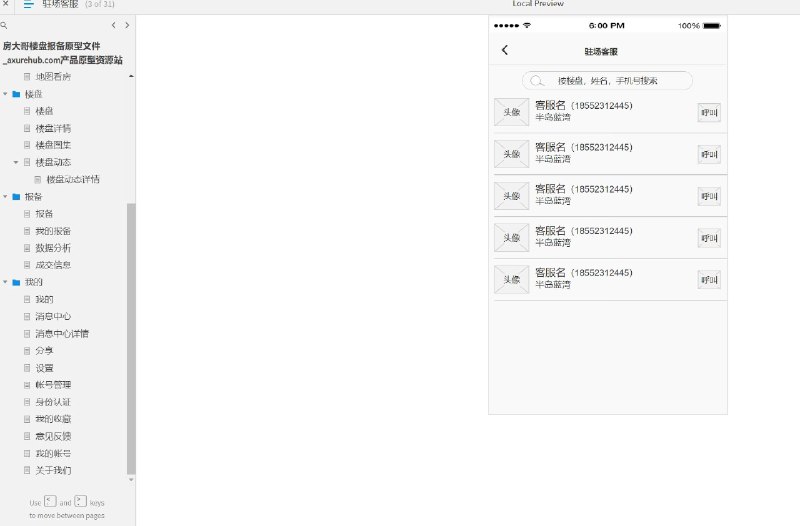
Task: Open the 地图看房 page
Action: [x=53, y=77]
